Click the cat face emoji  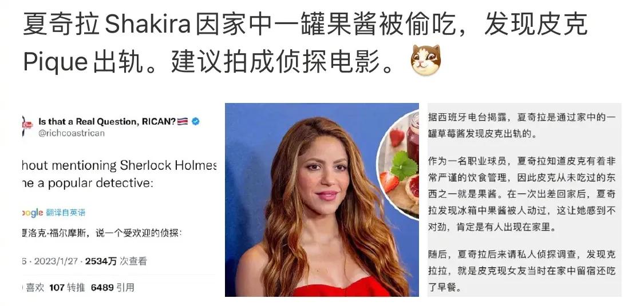pos(425,60)
